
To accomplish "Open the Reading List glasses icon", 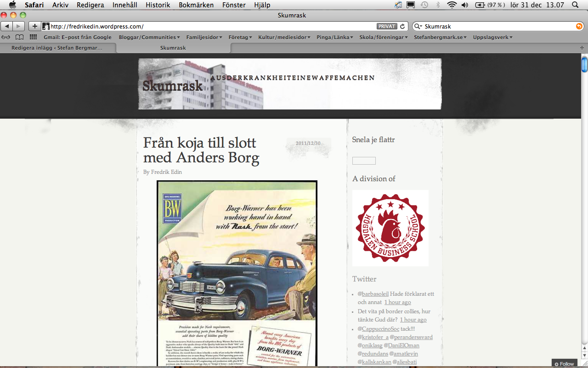I will pyautogui.click(x=6, y=37).
